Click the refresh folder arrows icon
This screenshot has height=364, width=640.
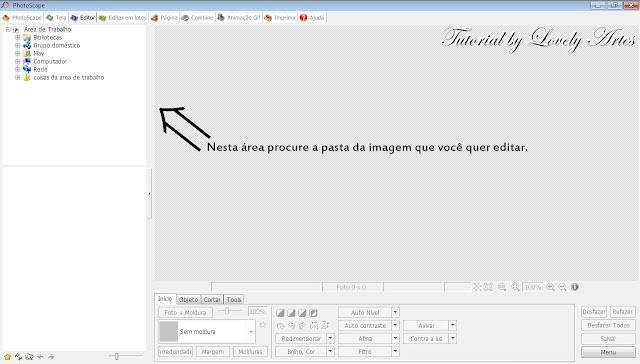18,357
